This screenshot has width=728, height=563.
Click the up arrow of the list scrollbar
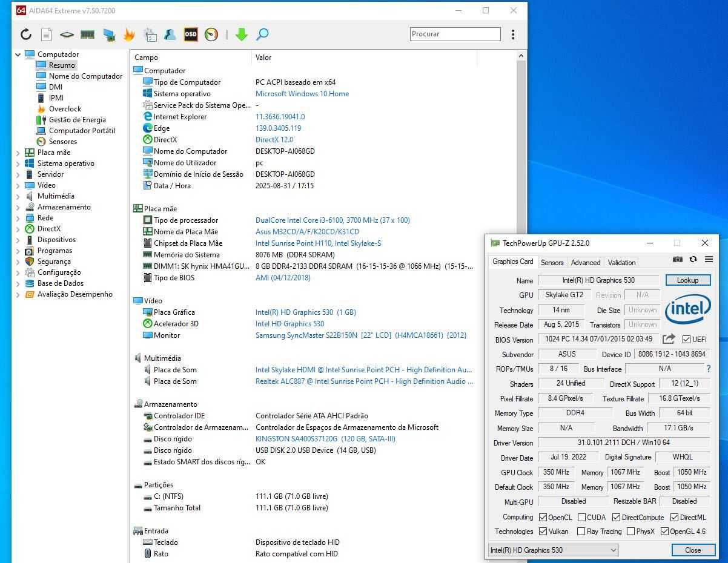[x=521, y=56]
